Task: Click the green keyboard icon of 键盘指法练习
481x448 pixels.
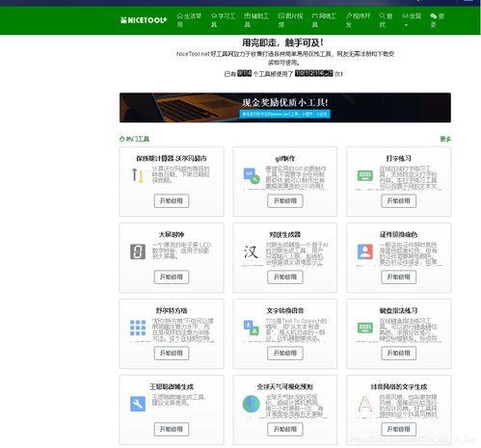Action: [x=365, y=328]
